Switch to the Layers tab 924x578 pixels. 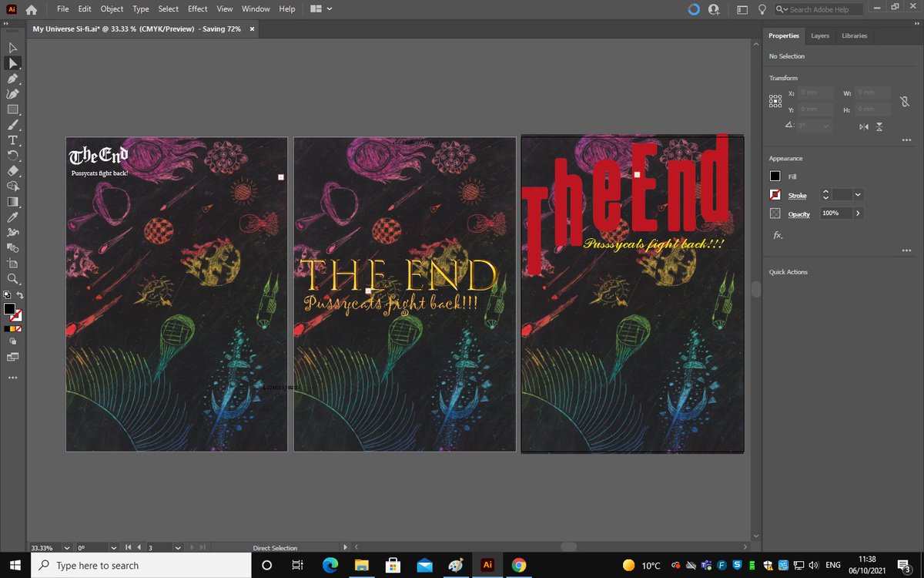click(x=820, y=35)
